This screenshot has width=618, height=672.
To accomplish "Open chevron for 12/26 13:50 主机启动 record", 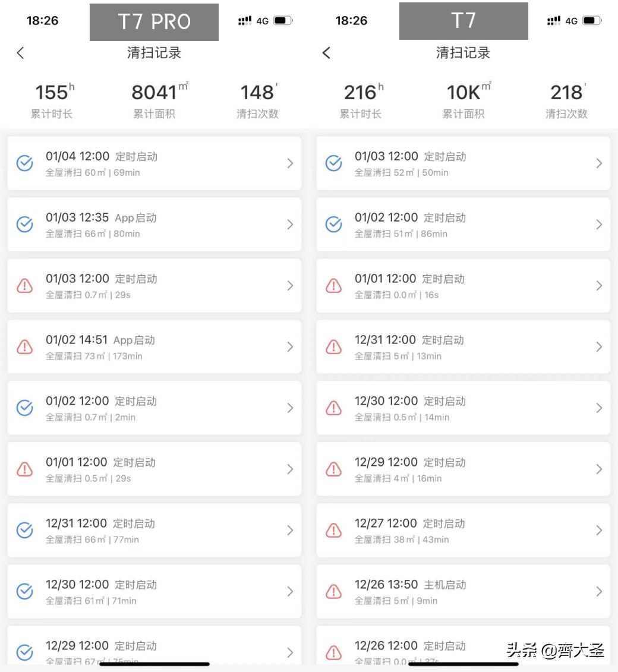I will tap(599, 592).
